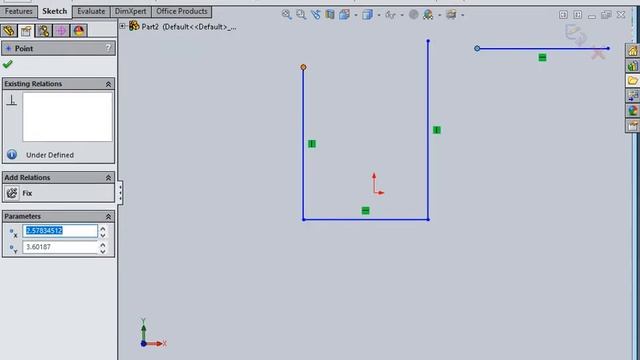
Task: Click View Settings icon
Action: click(451, 15)
